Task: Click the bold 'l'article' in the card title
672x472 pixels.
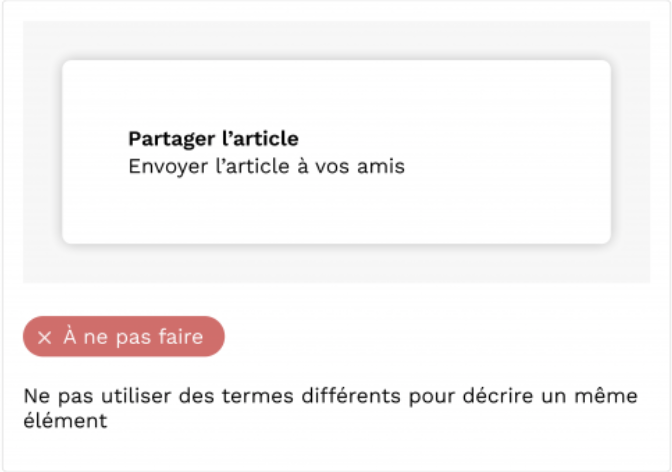Action: (x=260, y=139)
